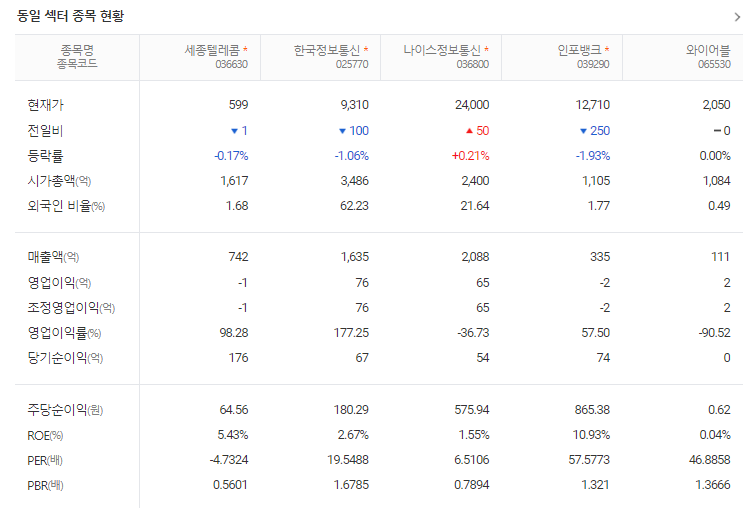Click the PER value -4.7324
The height and width of the screenshot is (508, 746).
point(229,460)
